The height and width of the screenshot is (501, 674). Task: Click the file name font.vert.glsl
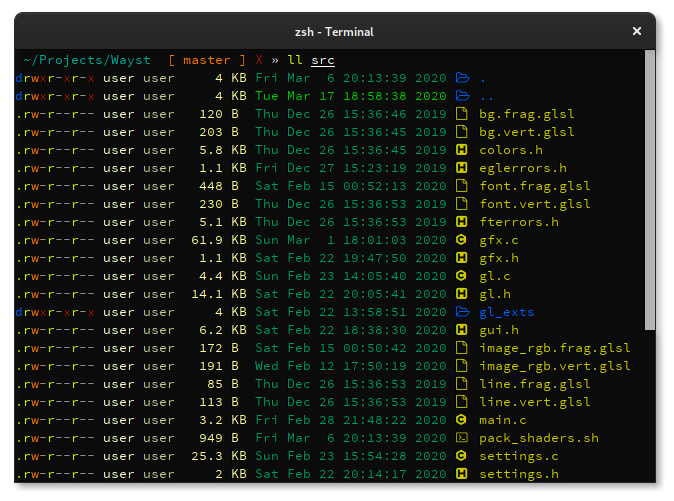click(535, 205)
